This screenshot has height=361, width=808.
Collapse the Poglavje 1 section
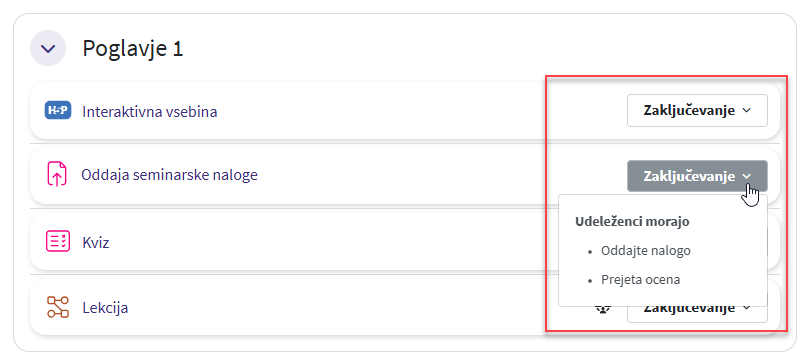click(48, 48)
